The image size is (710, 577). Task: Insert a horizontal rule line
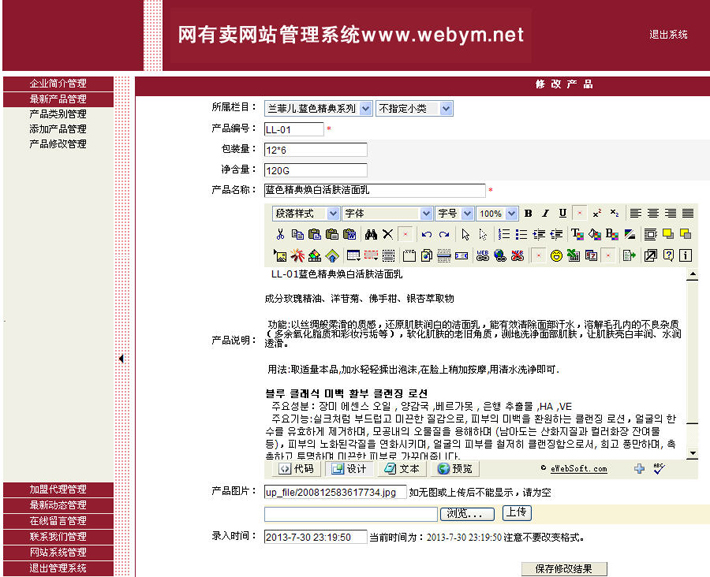click(444, 255)
